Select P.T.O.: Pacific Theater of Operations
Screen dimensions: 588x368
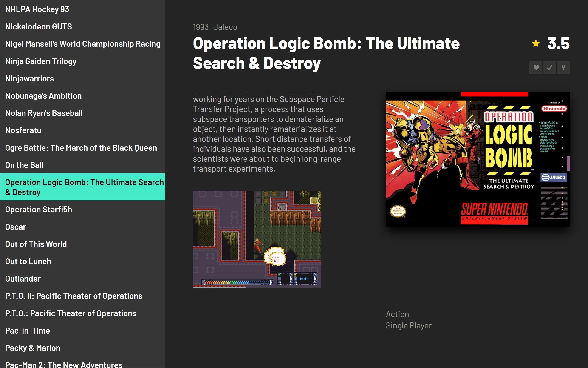click(x=83, y=313)
